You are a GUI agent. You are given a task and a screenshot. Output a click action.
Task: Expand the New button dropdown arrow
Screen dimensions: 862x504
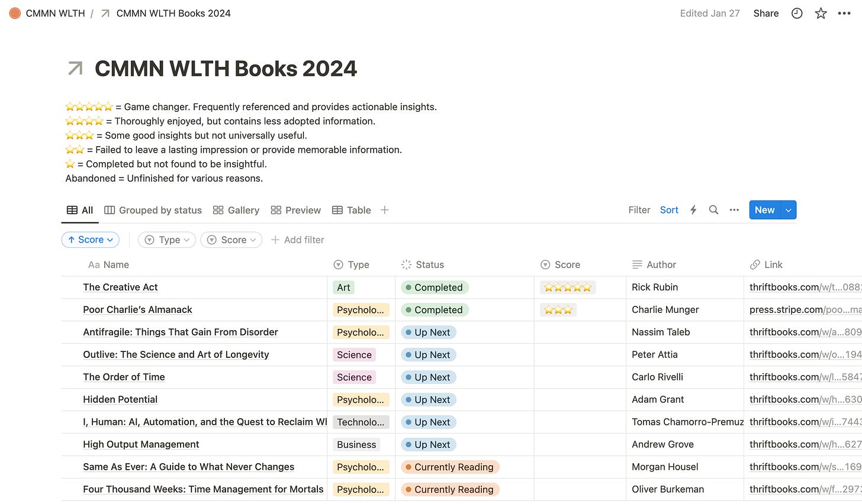pyautogui.click(x=789, y=210)
